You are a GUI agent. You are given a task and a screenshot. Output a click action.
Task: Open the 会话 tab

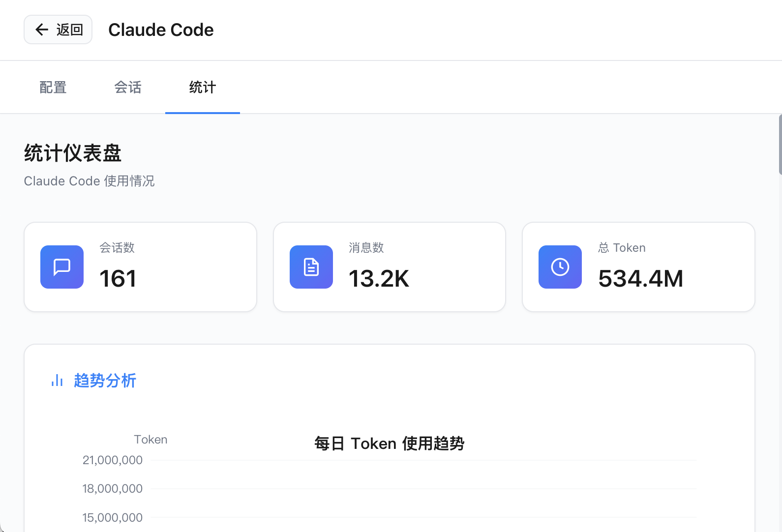tap(128, 88)
